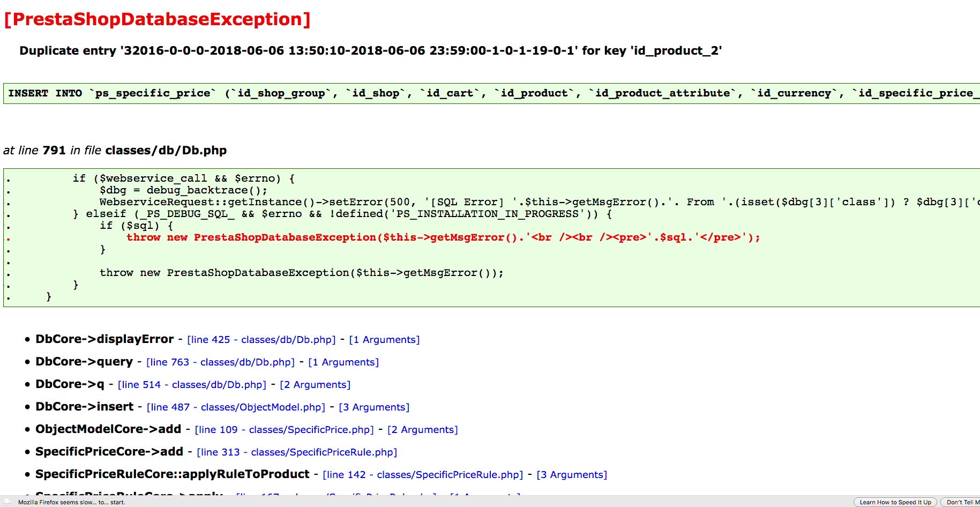Open the 'line 514 - classes/db/Db.php' link
Screen dimensions: 980x507
[192, 385]
